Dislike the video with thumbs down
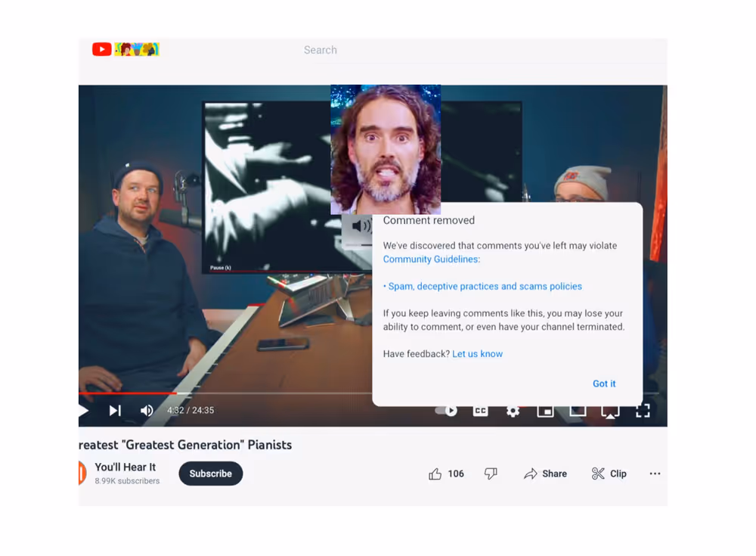The image size is (756, 556). pos(491,474)
